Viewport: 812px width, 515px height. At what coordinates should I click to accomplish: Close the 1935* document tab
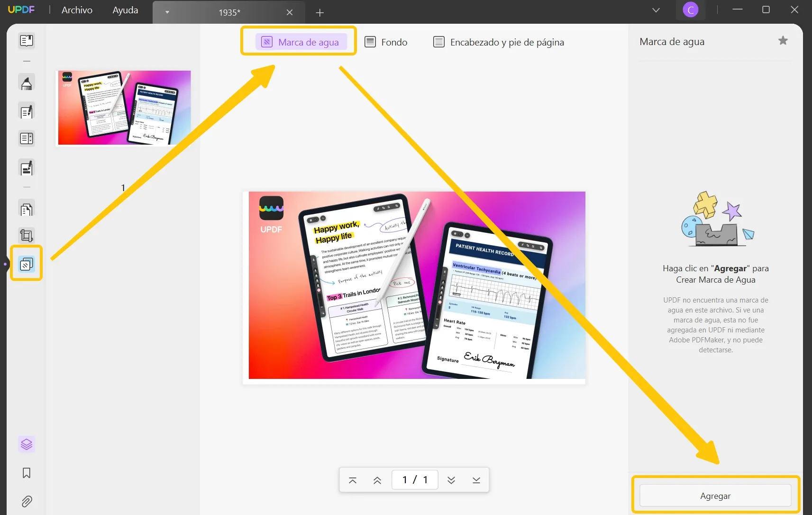click(x=290, y=12)
